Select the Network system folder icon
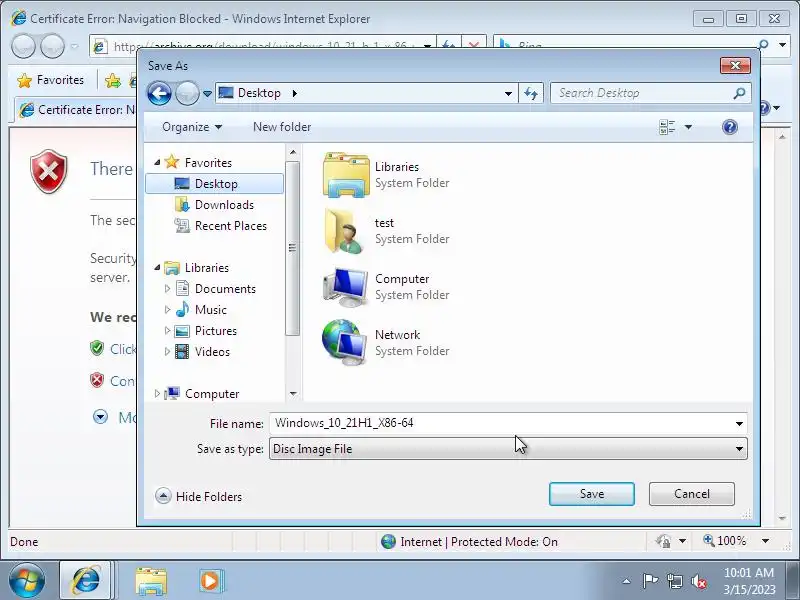This screenshot has height=600, width=800. 346,343
